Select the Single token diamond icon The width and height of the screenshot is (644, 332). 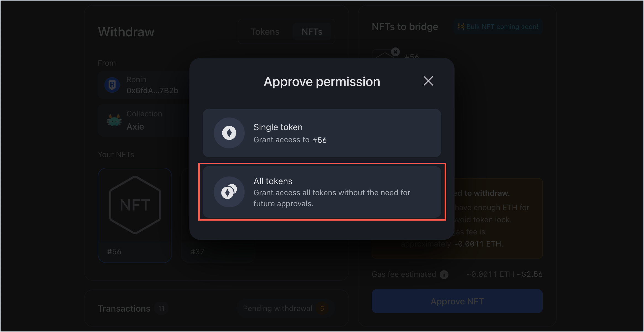point(229,133)
